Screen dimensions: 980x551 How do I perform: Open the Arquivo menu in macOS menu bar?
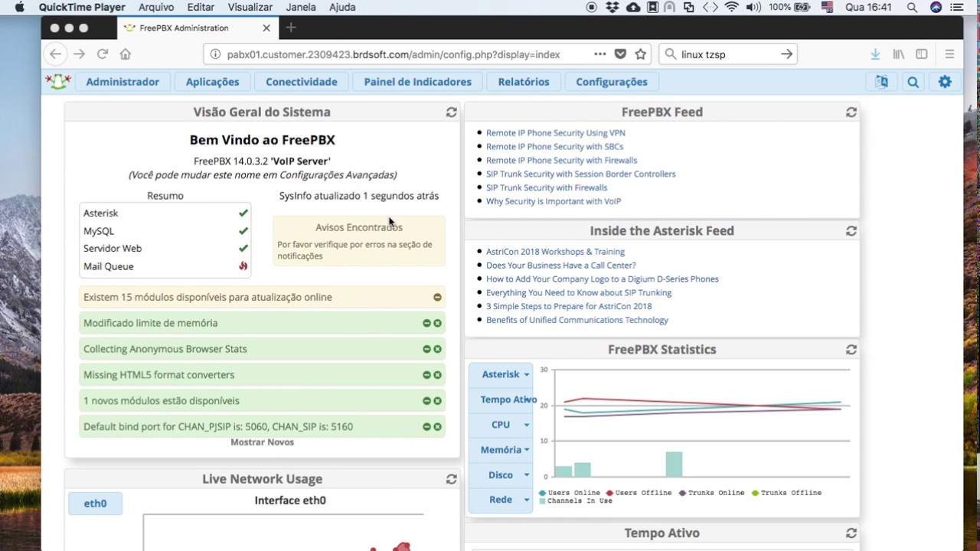click(x=156, y=7)
